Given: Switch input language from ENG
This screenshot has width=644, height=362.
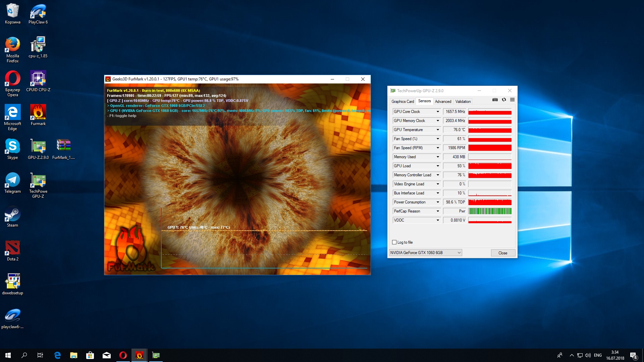Looking at the screenshot, I should coord(598,355).
